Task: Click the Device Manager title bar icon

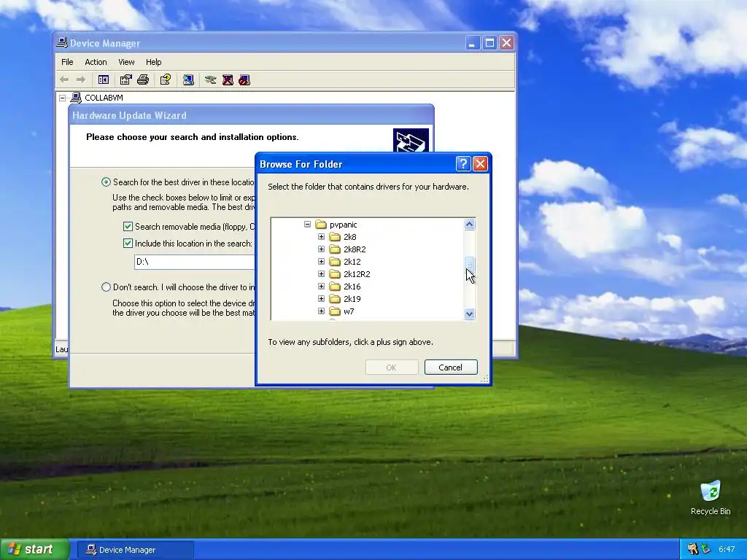Action: [62, 43]
